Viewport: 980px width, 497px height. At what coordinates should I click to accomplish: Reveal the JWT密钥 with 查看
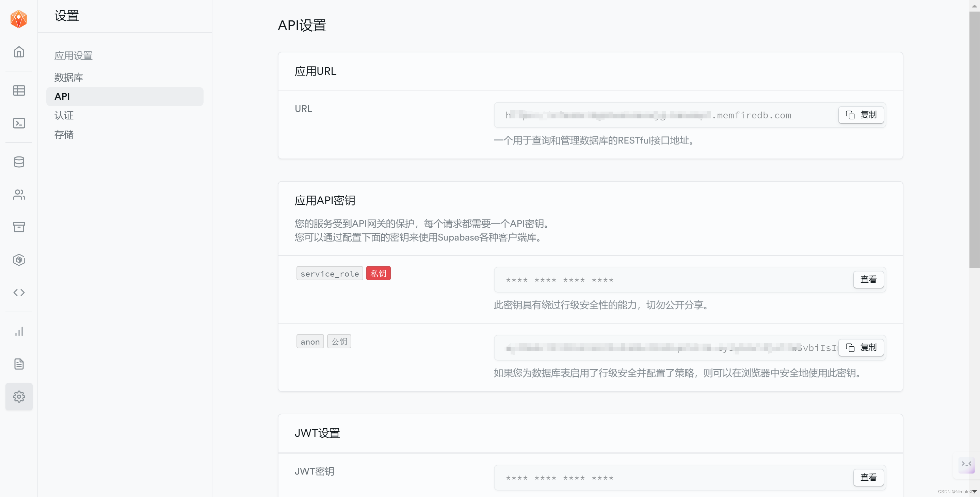click(868, 478)
